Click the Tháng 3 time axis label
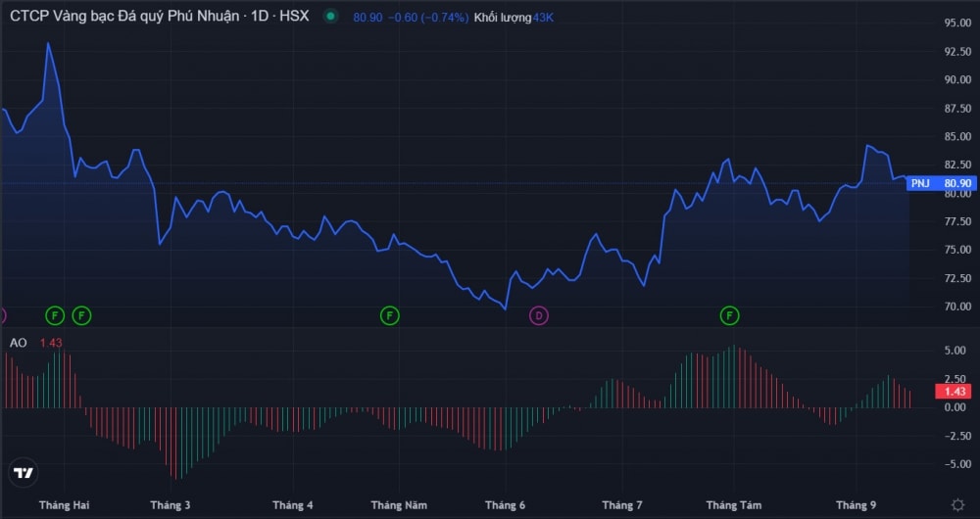Screen dimensions: 980x519 (x=170, y=504)
